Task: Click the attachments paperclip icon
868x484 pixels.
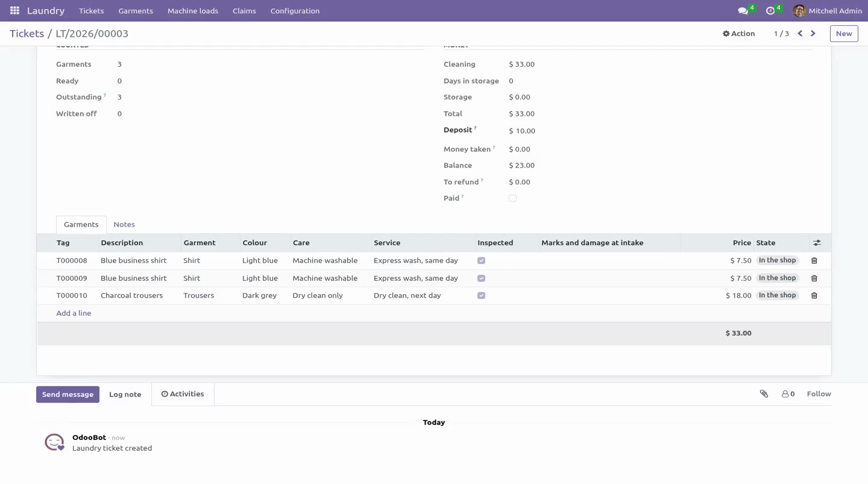Action: click(x=764, y=394)
